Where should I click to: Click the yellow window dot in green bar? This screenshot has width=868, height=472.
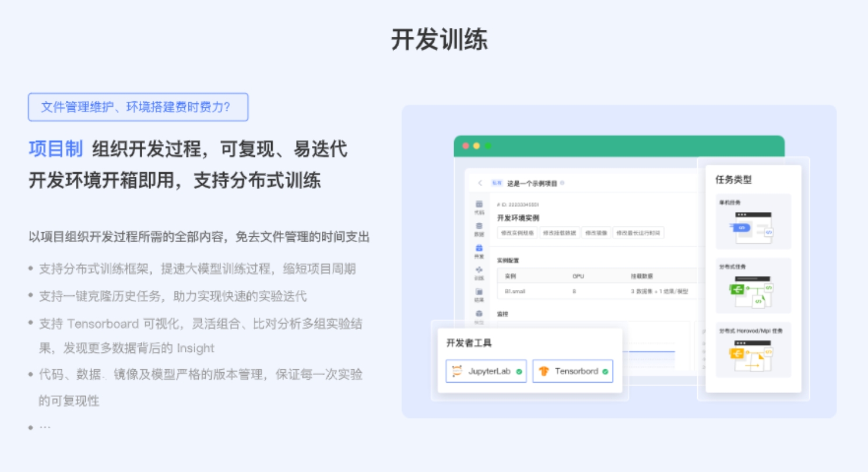476,146
